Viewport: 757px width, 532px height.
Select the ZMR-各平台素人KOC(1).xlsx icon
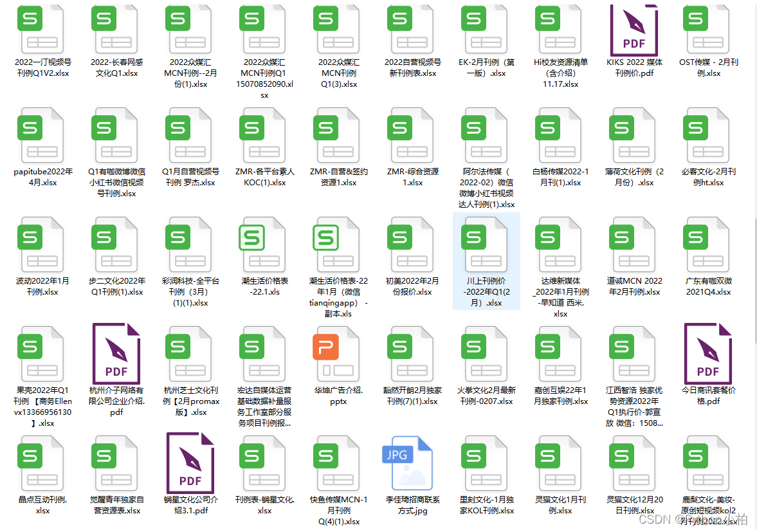(262, 136)
